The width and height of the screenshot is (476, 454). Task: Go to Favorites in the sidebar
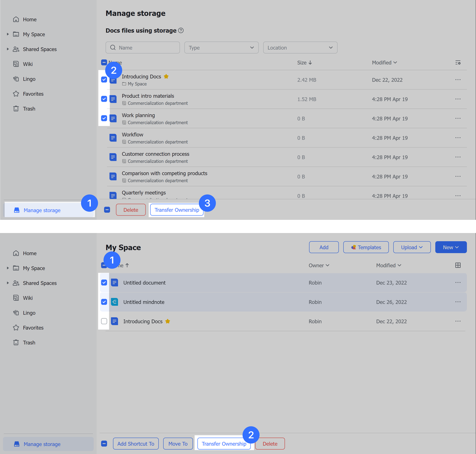coord(16,93)
